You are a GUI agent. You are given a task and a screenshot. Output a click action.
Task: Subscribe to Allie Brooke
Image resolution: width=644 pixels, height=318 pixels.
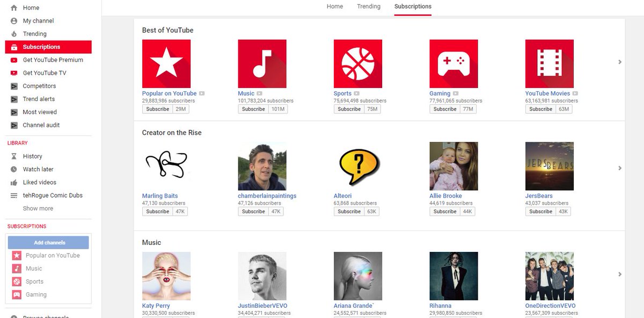(445, 212)
